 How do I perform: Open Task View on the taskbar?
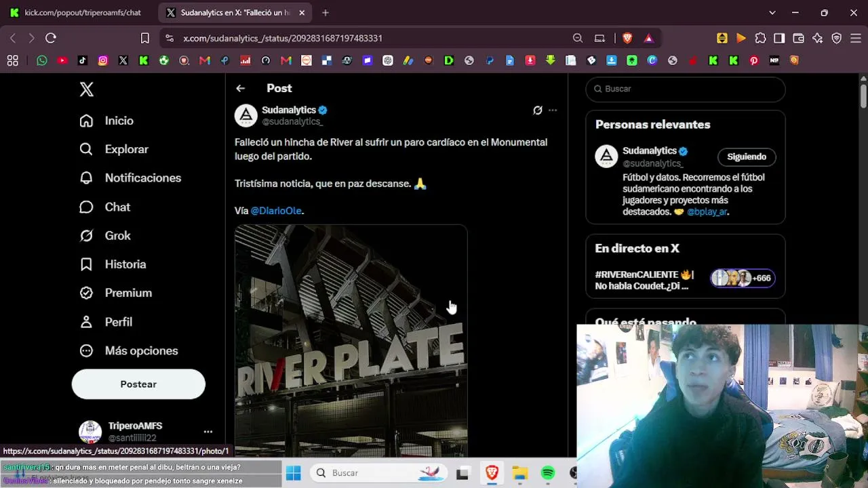[462, 472]
